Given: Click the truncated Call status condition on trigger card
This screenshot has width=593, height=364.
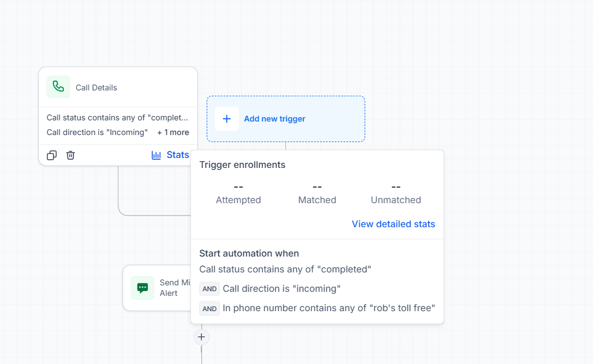Looking at the screenshot, I should pyautogui.click(x=117, y=117).
